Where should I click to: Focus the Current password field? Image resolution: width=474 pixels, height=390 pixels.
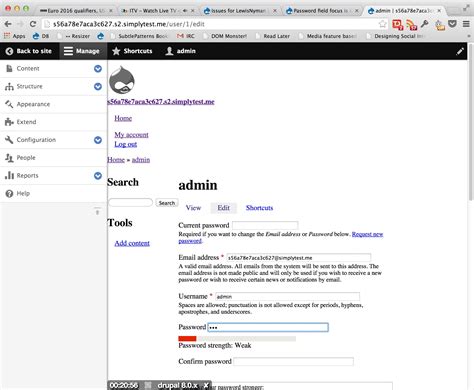265,225
